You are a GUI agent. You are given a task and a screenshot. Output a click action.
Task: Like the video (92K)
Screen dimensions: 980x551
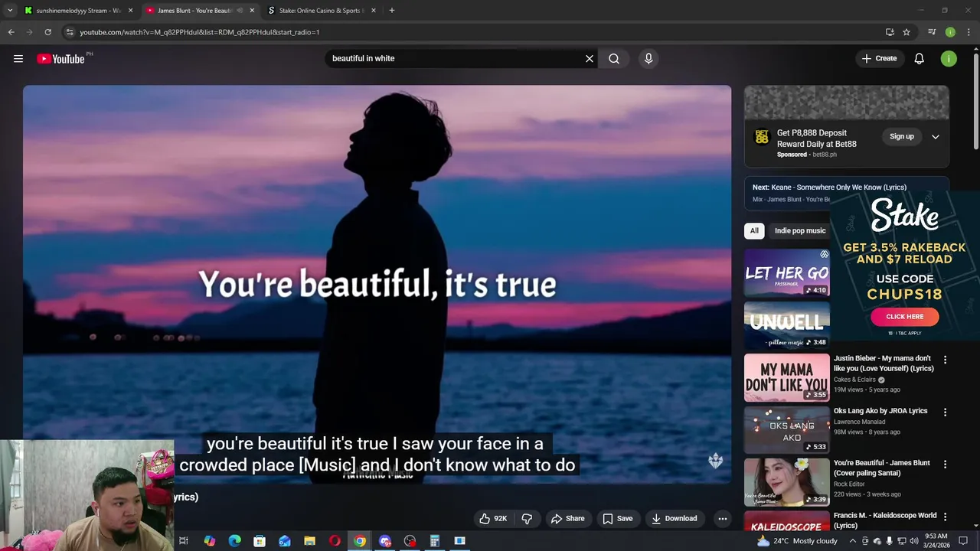coord(494,518)
